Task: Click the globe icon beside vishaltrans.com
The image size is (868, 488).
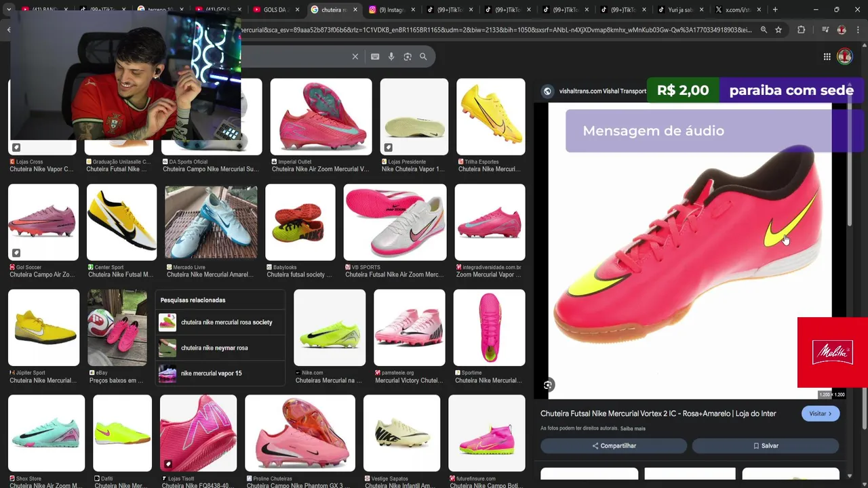Action: (x=547, y=91)
